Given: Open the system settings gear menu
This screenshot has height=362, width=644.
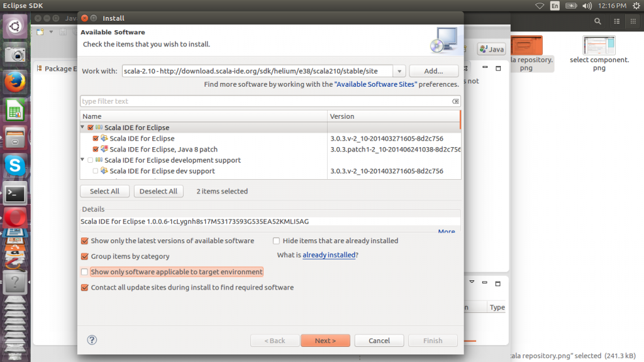Looking at the screenshot, I should pos(636,6).
